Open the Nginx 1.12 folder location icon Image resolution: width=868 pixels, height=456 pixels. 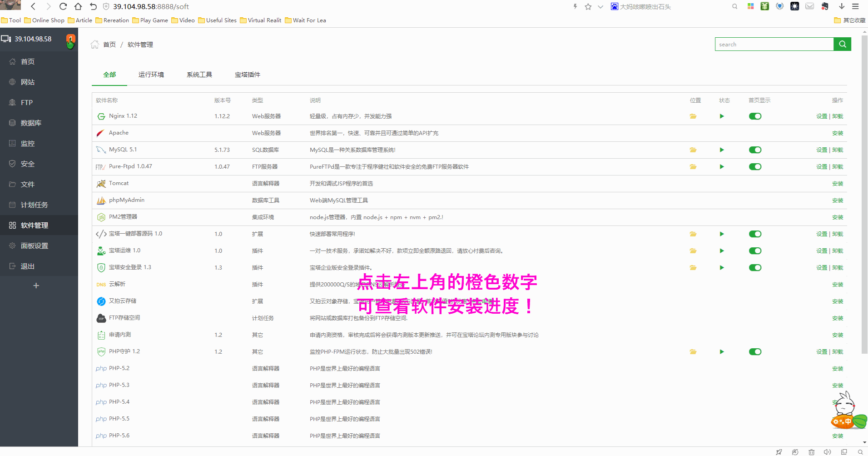pyautogui.click(x=693, y=116)
